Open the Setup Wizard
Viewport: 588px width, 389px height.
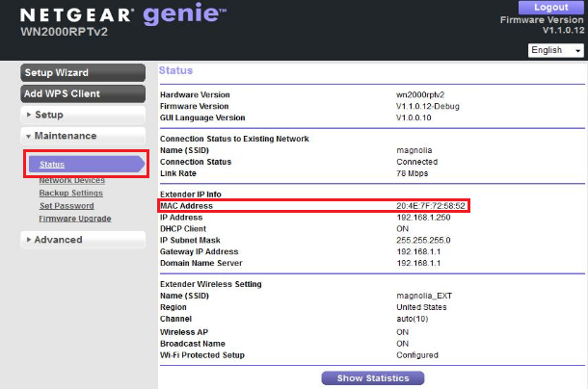(x=83, y=73)
